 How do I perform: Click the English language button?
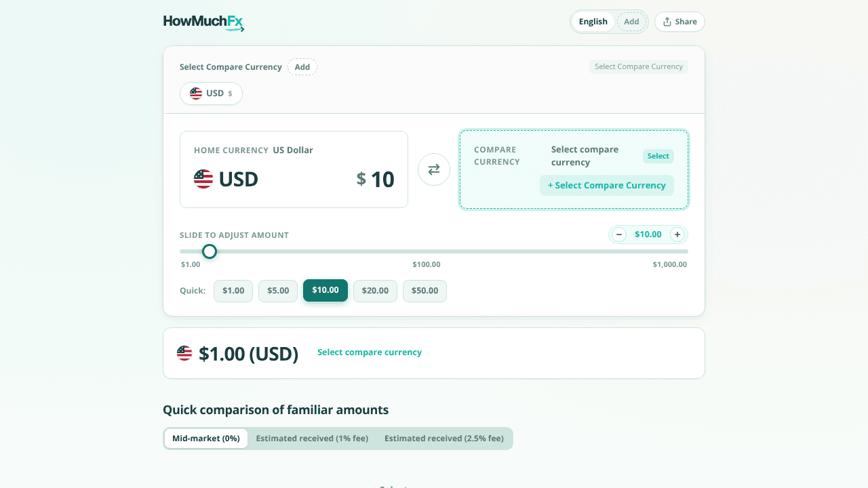click(x=593, y=22)
